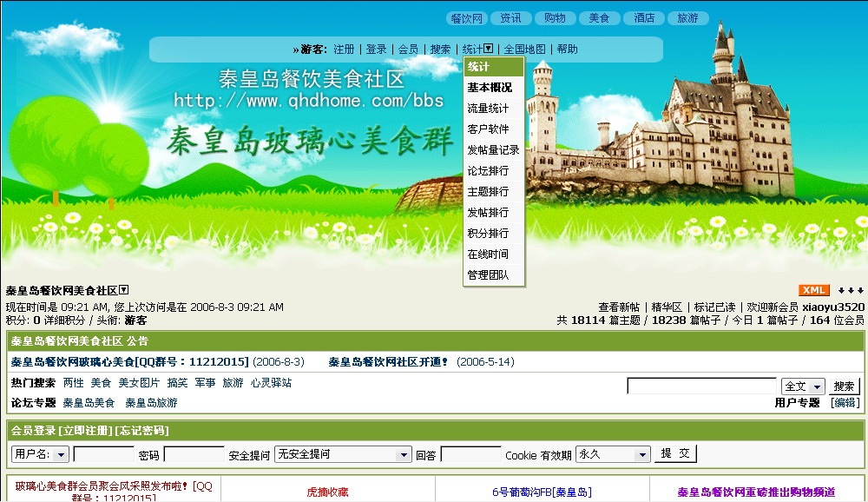Screen dimensions: 868x502
Task: Open the 餐饮网 top tab
Action: coord(467,18)
